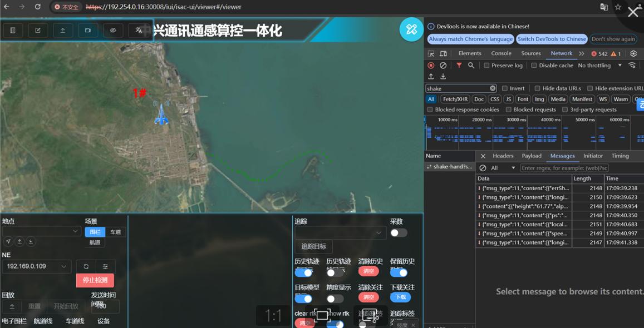Image resolution: width=644 pixels, height=328 pixels.
Task: Open DevTools settings gear
Action: pyautogui.click(x=633, y=54)
